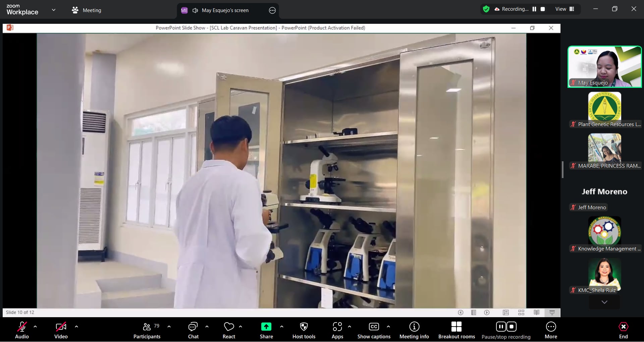The height and width of the screenshot is (342, 644).
Task: Open the Apps panel
Action: [x=337, y=330]
